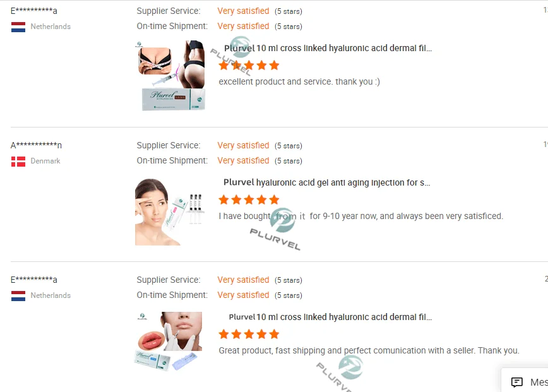Screen dimensions: 548x392
Task: Click the five-star rating in first review
Action: coord(249,66)
